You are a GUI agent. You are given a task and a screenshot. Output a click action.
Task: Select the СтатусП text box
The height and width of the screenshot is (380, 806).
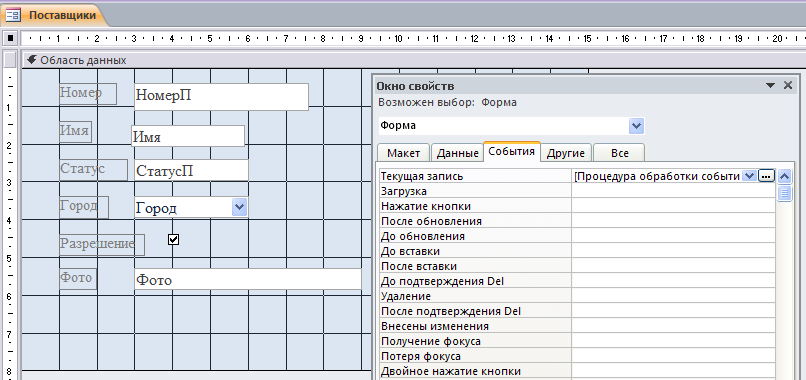(191, 170)
